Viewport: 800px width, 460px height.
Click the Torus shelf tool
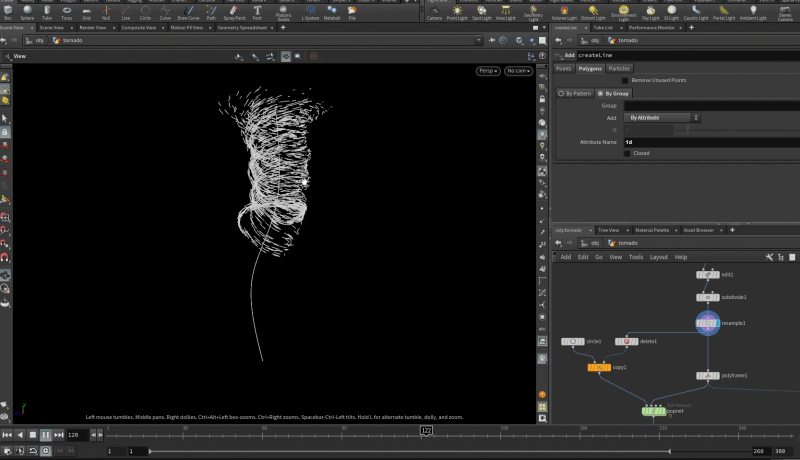pyautogui.click(x=66, y=12)
